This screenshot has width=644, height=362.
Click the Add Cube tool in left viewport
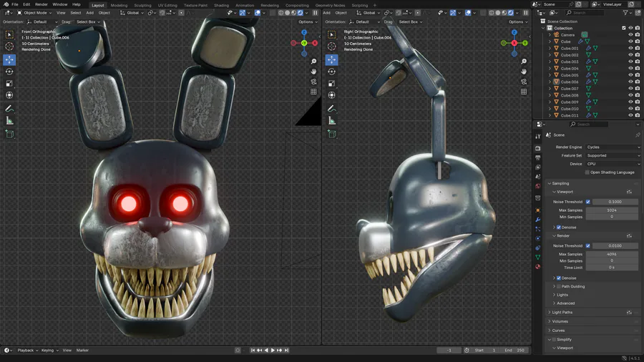point(10,134)
